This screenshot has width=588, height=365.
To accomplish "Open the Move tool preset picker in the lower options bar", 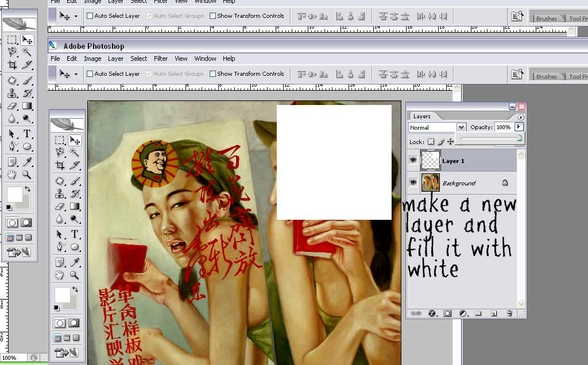I will (x=76, y=74).
